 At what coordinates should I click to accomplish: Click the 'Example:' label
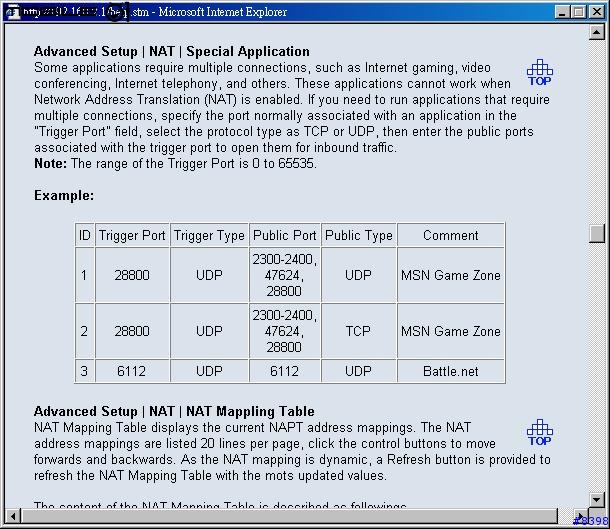tap(64, 195)
